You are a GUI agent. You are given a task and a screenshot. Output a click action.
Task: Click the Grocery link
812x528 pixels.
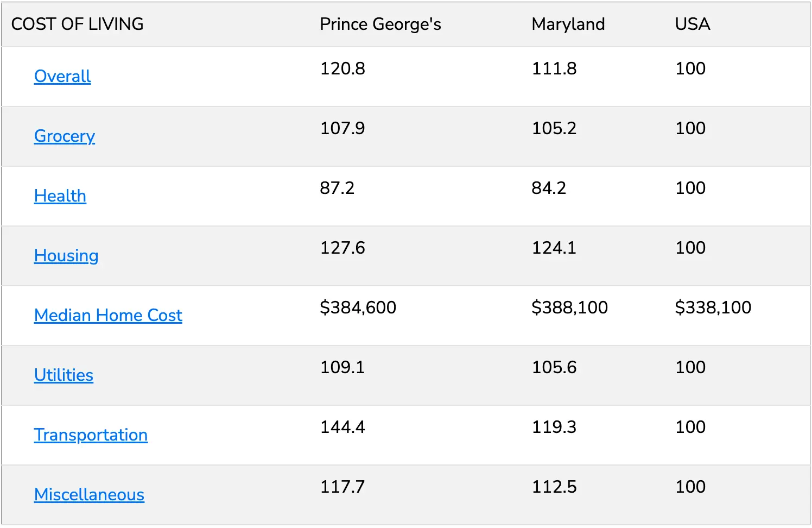65,136
